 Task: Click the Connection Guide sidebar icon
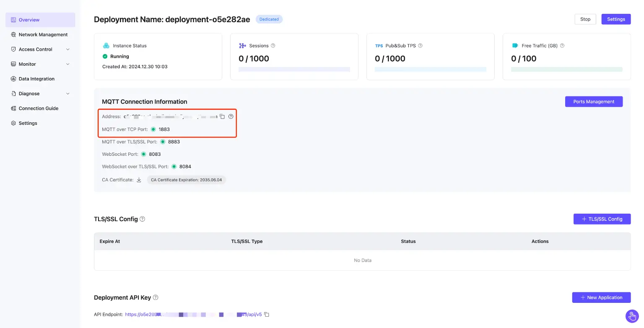[x=14, y=108]
